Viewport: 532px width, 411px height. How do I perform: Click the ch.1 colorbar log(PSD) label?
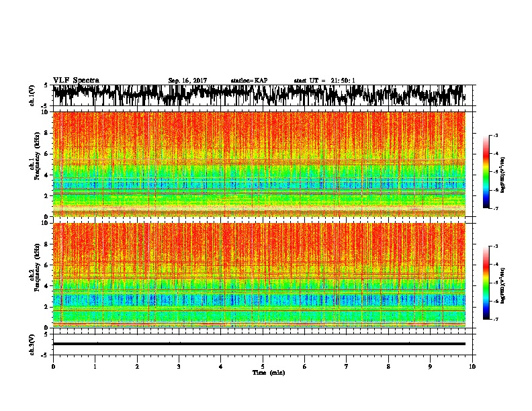[x=502, y=175]
